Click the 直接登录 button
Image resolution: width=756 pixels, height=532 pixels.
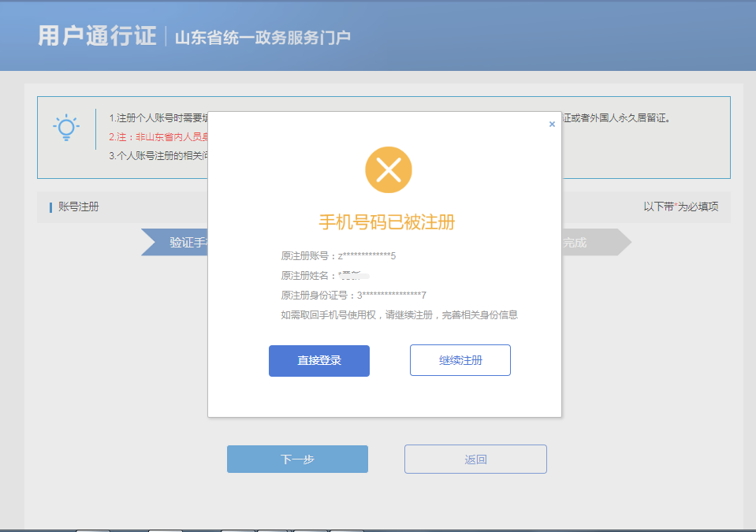[x=318, y=360]
